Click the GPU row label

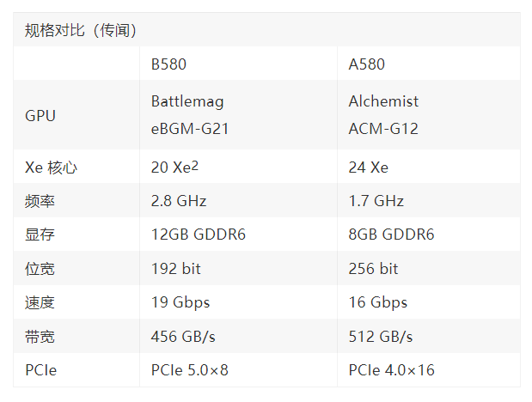pos(40,116)
